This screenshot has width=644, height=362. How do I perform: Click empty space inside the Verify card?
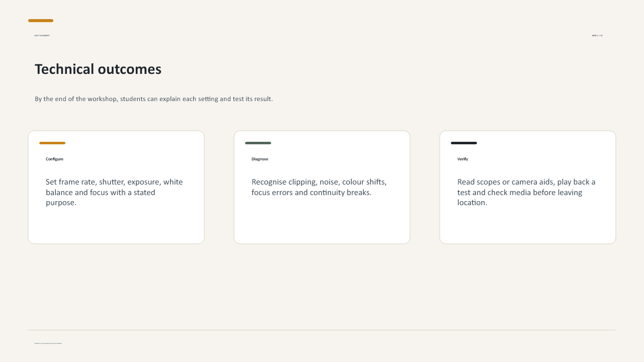pyautogui.click(x=528, y=226)
